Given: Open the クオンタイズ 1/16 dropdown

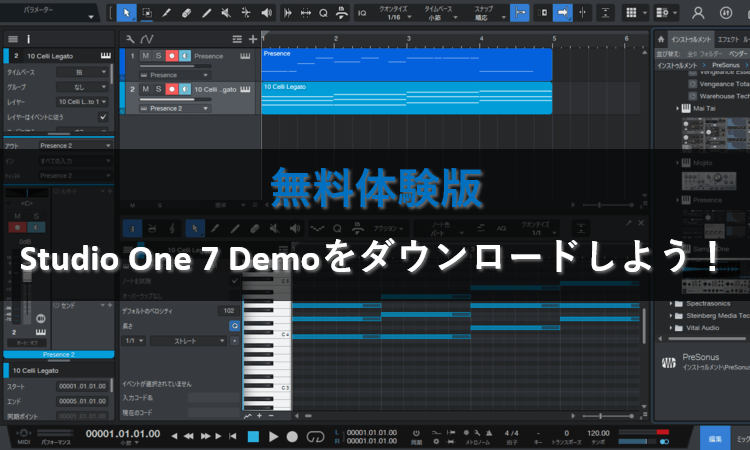Looking at the screenshot, I should 394,13.
